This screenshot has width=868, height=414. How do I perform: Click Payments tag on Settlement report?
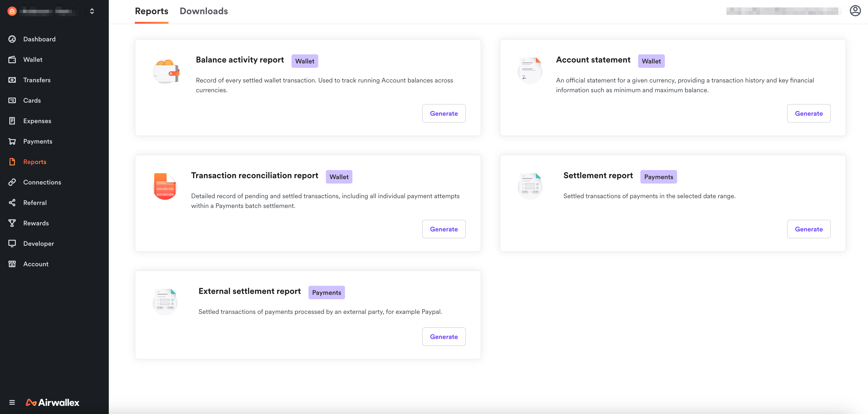[658, 177]
